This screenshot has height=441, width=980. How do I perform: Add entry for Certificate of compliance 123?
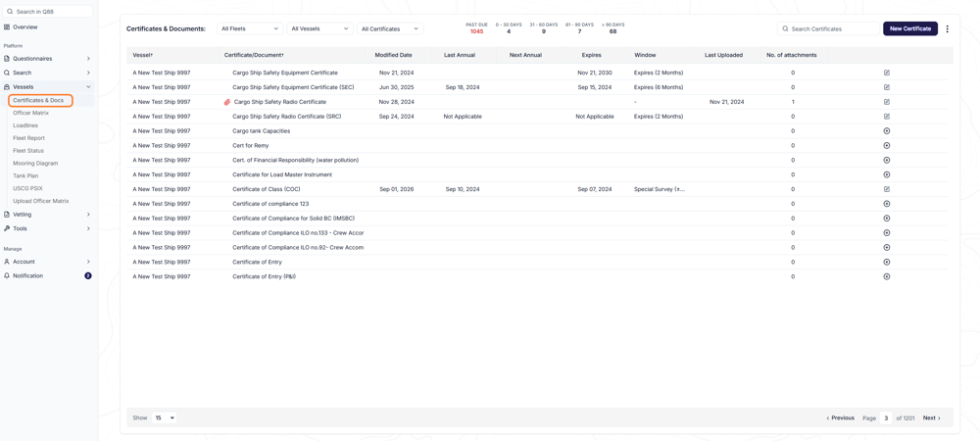[886, 204]
